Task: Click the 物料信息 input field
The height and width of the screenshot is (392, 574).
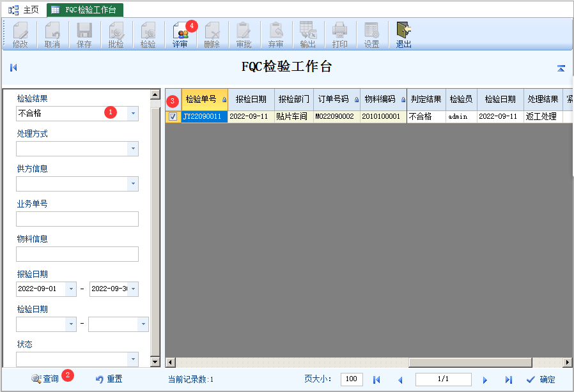Action: click(x=77, y=253)
